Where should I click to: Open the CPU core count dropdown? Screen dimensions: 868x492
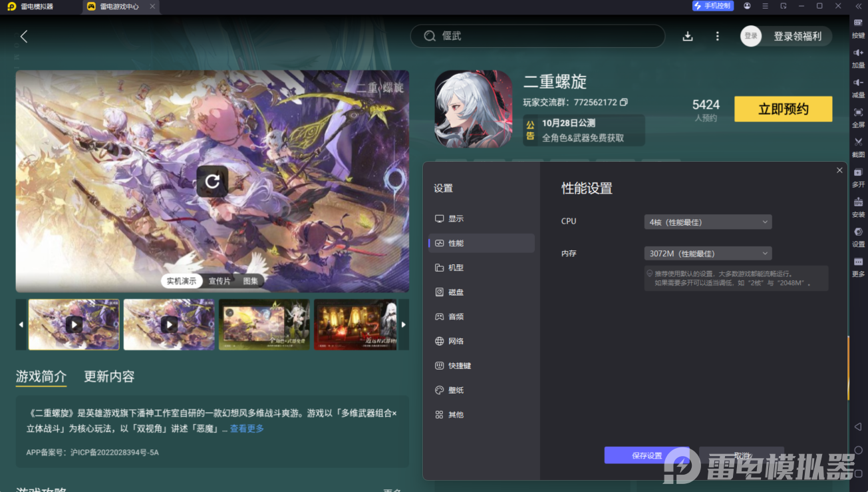click(x=707, y=221)
